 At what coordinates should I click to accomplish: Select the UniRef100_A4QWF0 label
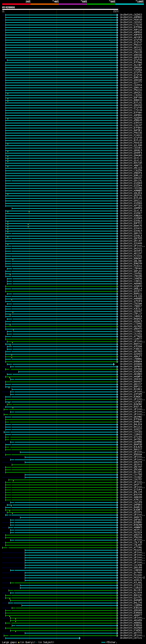click(x=131, y=376)
